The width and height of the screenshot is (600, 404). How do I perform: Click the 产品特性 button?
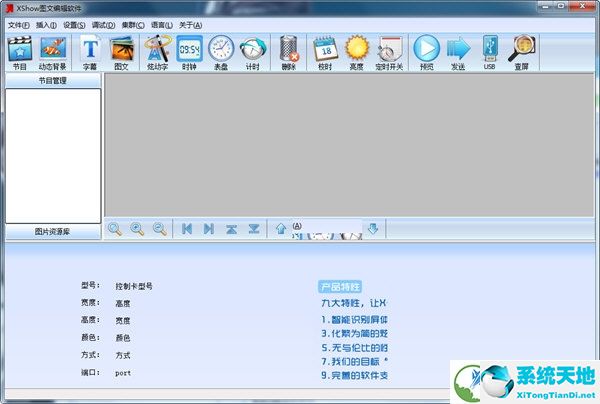tap(340, 287)
